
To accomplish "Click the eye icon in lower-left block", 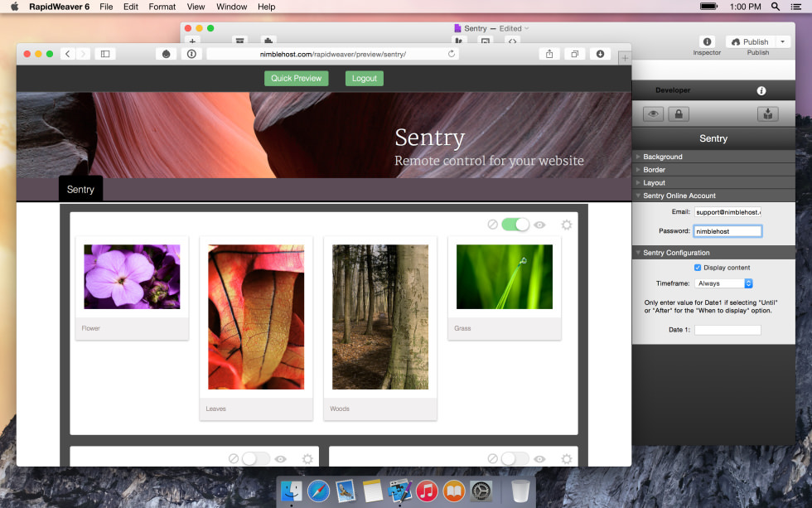I will pyautogui.click(x=281, y=459).
